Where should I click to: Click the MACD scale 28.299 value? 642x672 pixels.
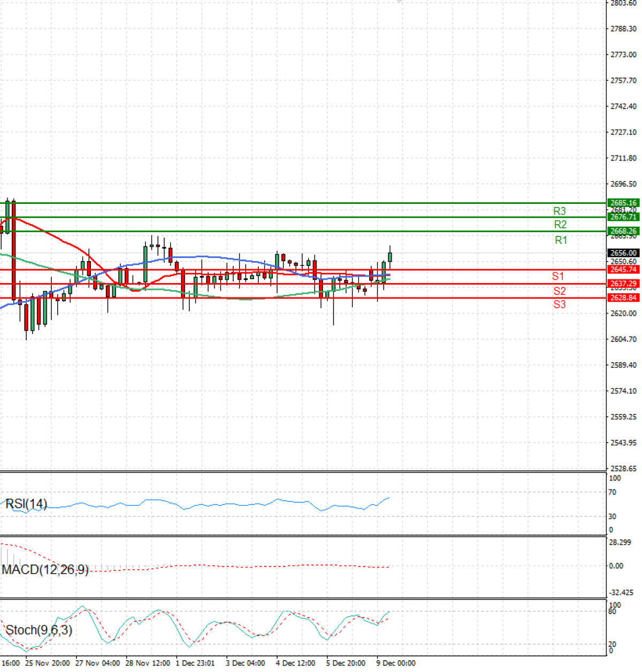[621, 543]
